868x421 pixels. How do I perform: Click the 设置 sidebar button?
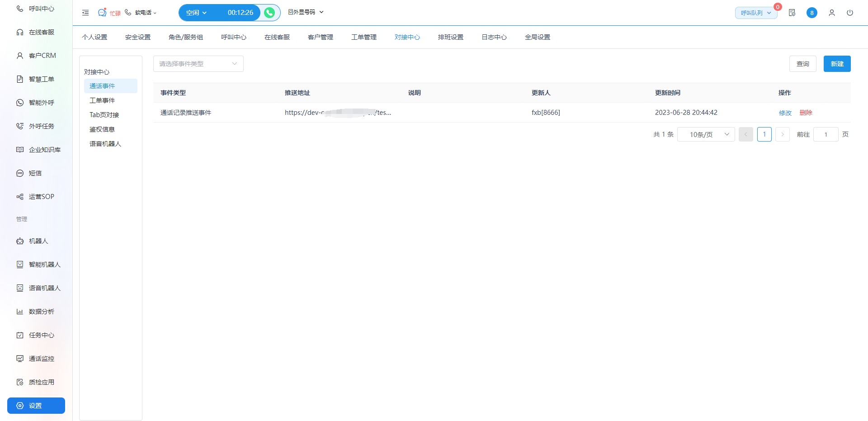(x=36, y=406)
